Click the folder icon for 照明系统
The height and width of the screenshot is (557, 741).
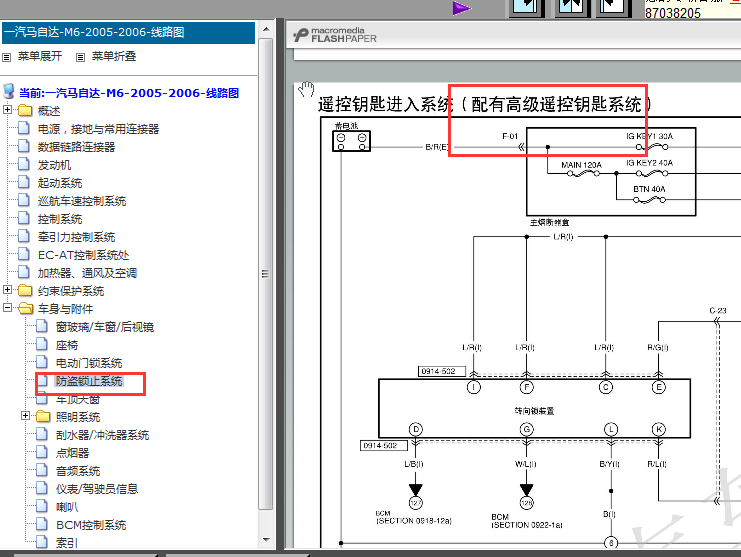click(43, 416)
